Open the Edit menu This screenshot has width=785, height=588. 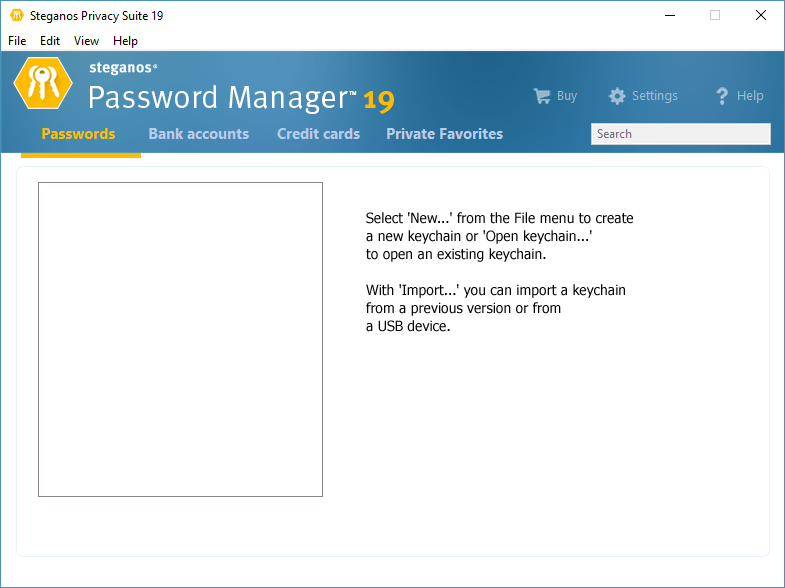50,41
